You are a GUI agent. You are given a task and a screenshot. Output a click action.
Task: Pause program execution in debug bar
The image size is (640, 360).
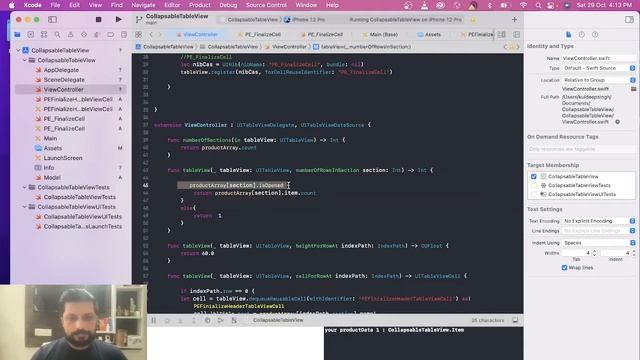tap(154, 320)
